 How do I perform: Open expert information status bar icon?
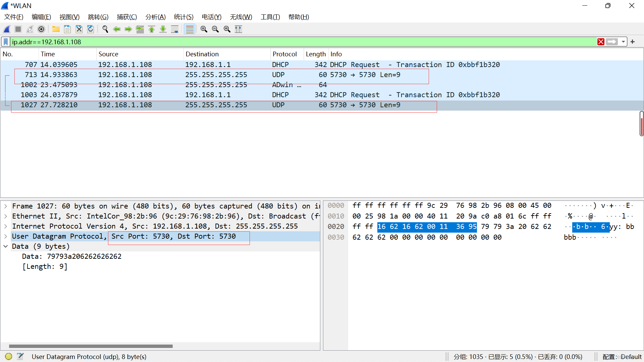[x=9, y=357]
